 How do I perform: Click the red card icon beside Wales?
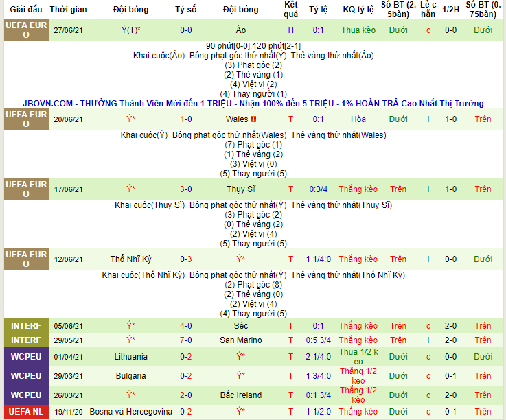(x=253, y=118)
